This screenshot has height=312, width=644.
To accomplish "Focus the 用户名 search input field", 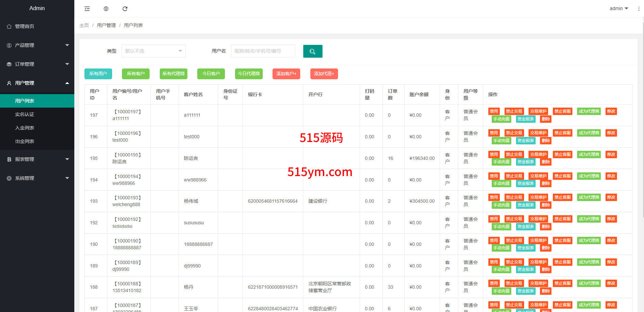I will [x=263, y=51].
